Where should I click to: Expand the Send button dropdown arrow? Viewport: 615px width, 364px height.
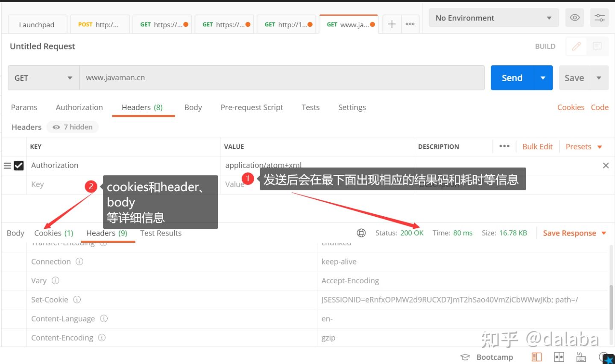(x=543, y=78)
